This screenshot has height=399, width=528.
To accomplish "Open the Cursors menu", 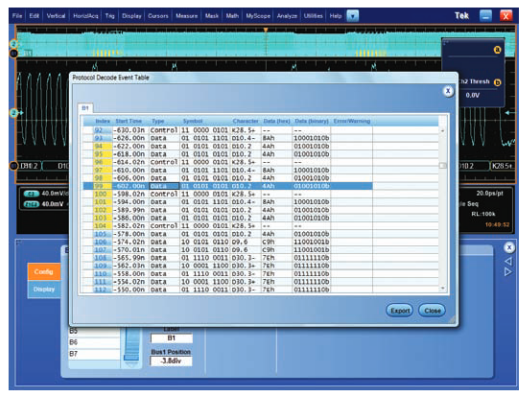I will pyautogui.click(x=158, y=16).
